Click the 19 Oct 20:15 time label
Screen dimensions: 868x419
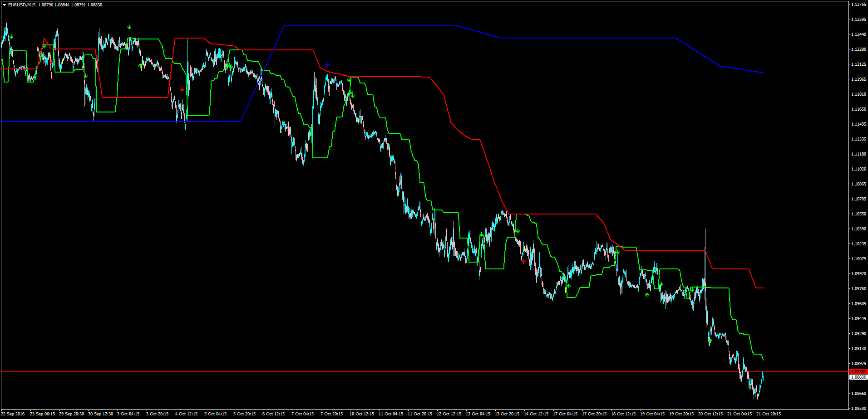(x=681, y=414)
